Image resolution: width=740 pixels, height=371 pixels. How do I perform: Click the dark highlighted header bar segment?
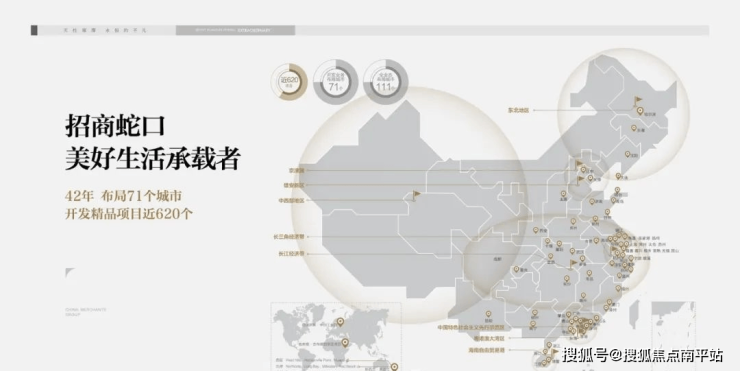pos(235,30)
